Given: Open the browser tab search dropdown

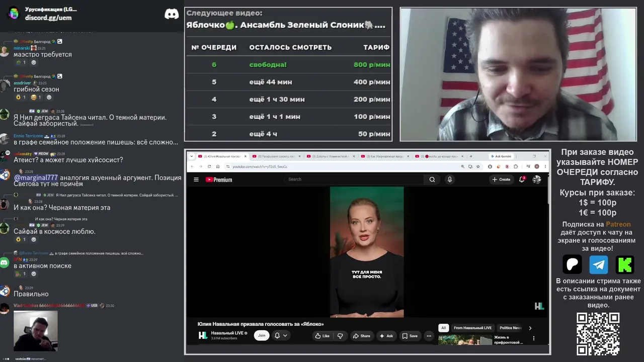Looking at the screenshot, I should click(192, 156).
